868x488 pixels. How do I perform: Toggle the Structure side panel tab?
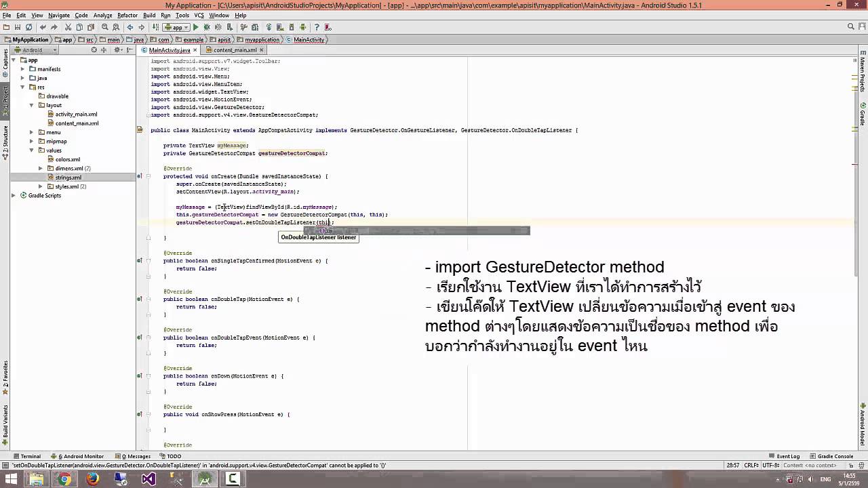point(5,142)
